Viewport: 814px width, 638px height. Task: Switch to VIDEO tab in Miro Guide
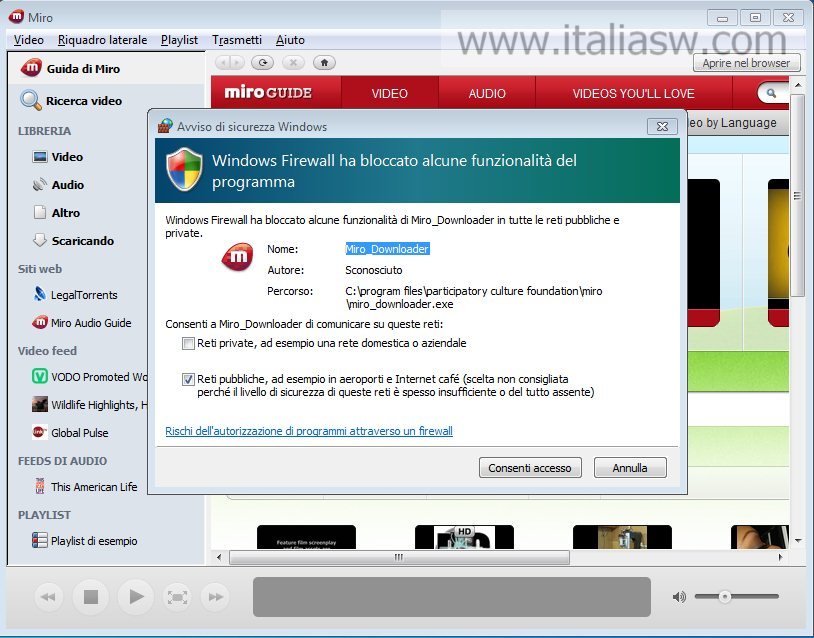pyautogui.click(x=390, y=93)
